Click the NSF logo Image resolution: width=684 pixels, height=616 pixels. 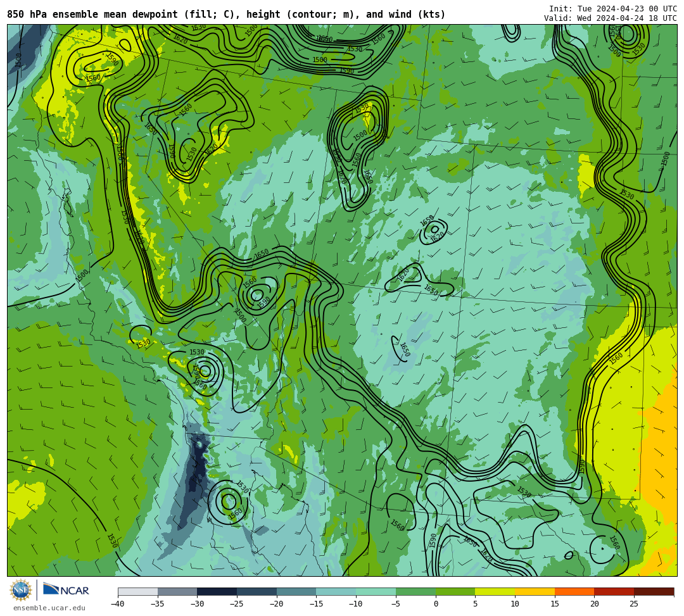click(x=21, y=590)
